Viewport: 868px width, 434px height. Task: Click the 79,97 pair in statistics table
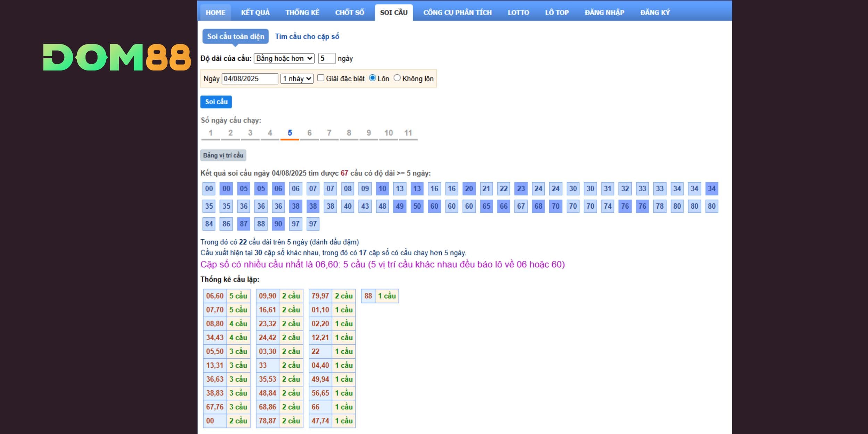320,296
